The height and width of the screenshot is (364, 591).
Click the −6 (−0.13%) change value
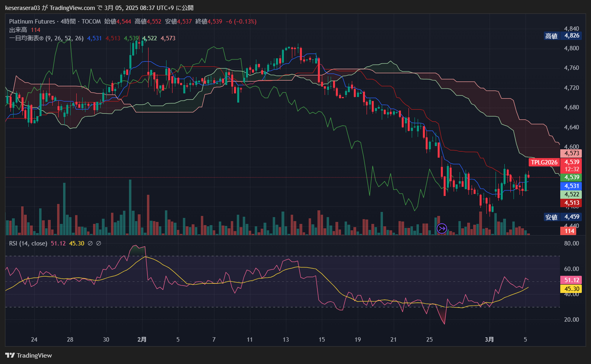241,21
